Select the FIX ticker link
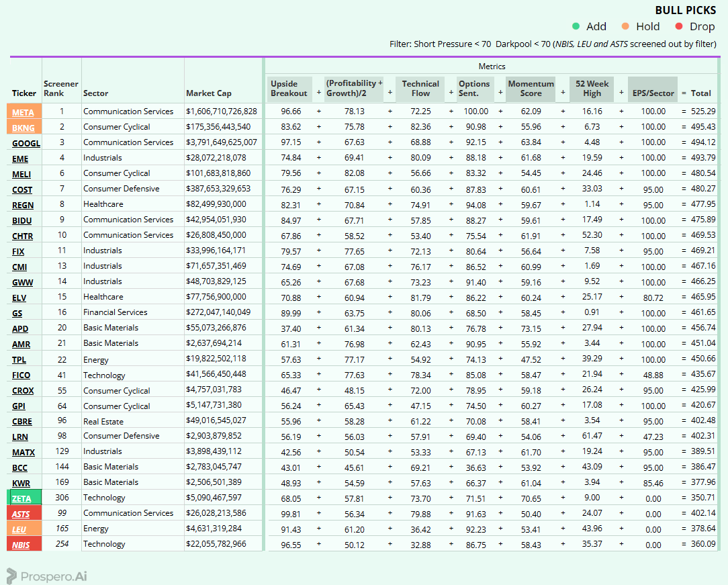Viewport: 728px width, 585px height. 18,252
